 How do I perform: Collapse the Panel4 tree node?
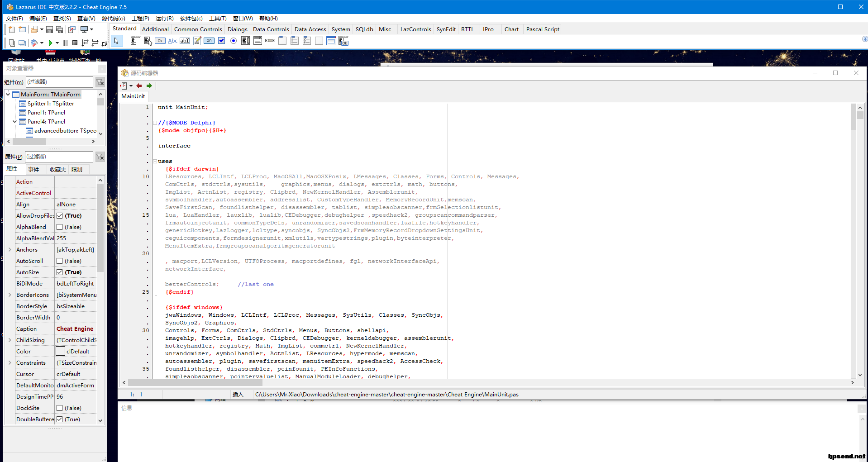[x=15, y=121]
